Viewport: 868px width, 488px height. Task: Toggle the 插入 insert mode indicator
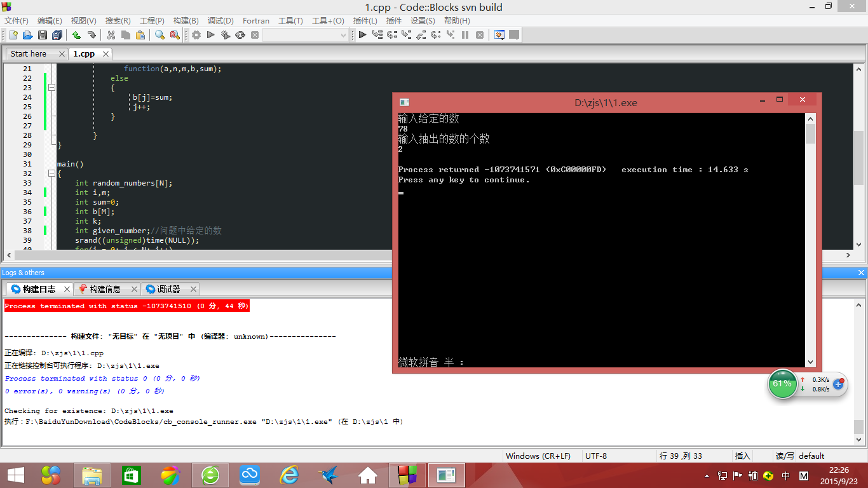point(743,456)
